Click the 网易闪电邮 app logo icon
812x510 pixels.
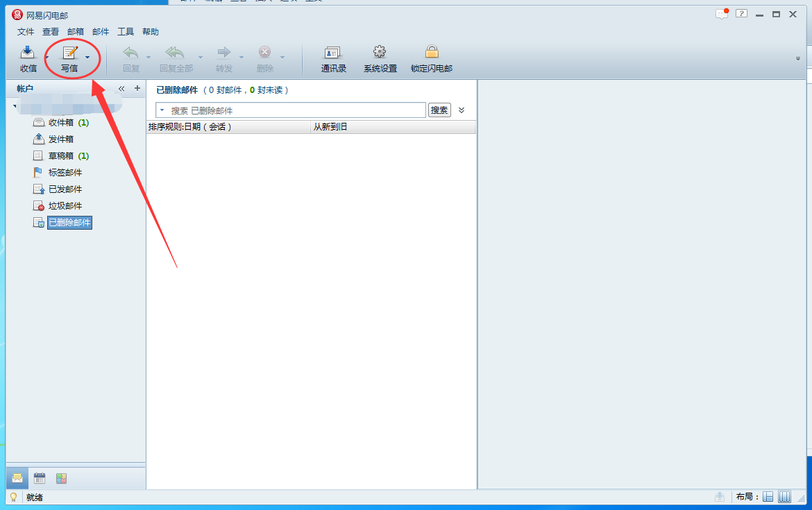[17, 15]
